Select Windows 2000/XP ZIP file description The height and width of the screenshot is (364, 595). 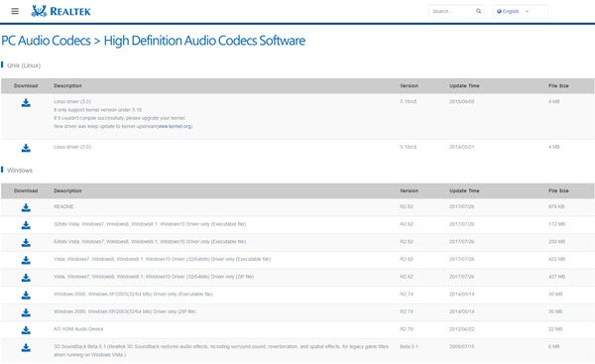[x=125, y=311]
